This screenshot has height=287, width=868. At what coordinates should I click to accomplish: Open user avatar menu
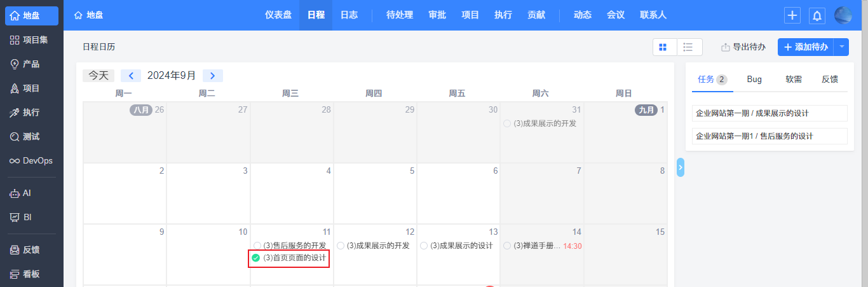(x=843, y=15)
